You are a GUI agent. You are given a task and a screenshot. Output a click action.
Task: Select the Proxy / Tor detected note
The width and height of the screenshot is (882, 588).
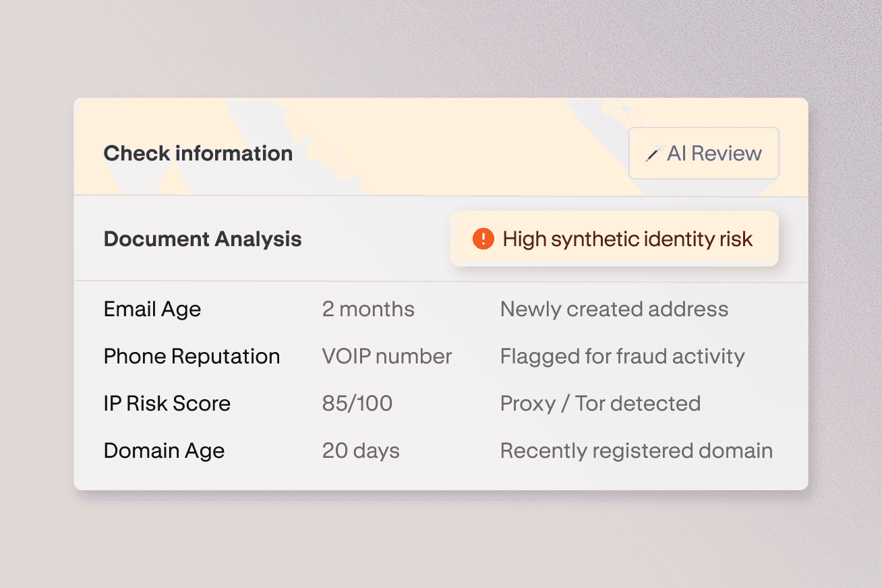tap(599, 403)
